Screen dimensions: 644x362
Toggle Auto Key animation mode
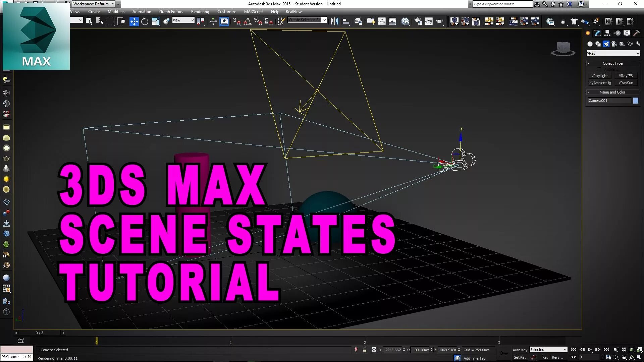coord(520,350)
